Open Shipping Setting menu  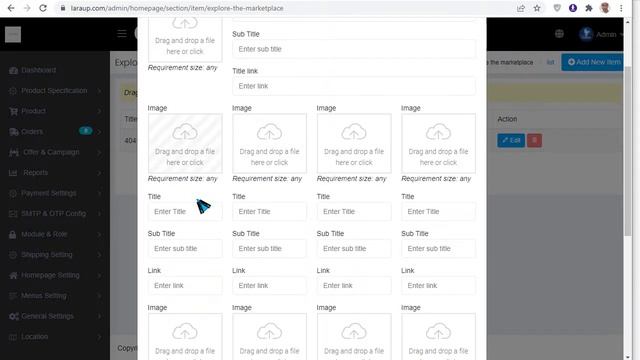tap(55, 255)
